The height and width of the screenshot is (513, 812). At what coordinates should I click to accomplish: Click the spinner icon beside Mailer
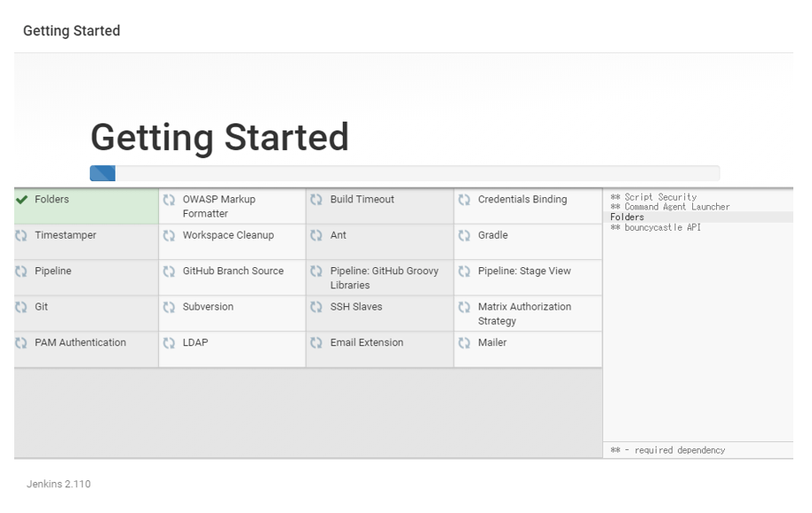pyautogui.click(x=464, y=343)
